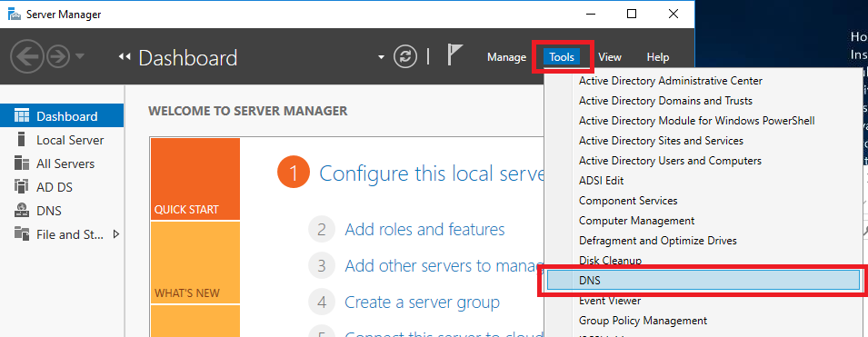The image size is (868, 337).
Task: Open the AD DS role page
Action: [55, 188]
